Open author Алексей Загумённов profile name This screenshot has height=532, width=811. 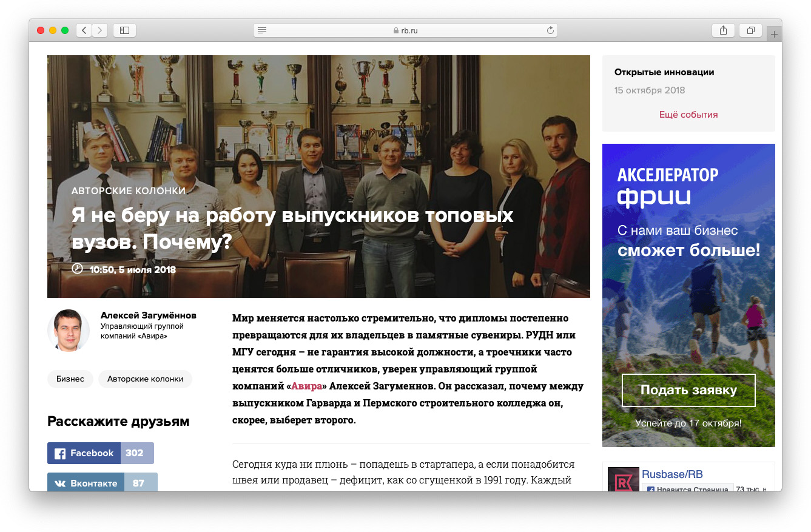(x=149, y=315)
